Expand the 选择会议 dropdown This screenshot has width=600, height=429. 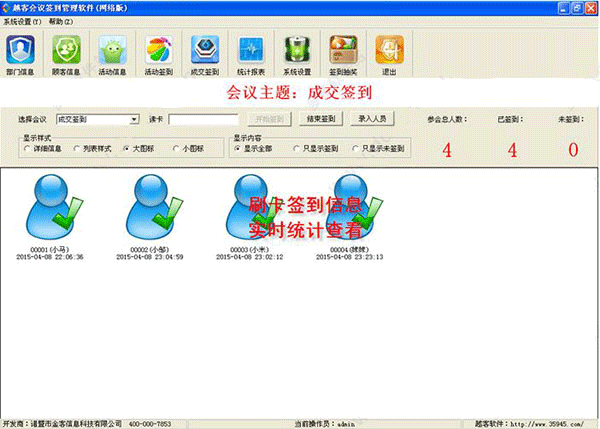(134, 119)
